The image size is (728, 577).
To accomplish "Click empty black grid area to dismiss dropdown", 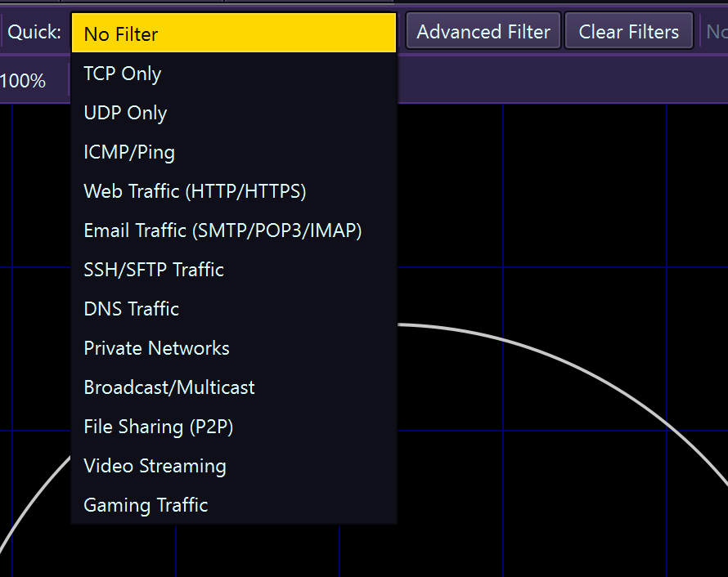I will click(573, 204).
